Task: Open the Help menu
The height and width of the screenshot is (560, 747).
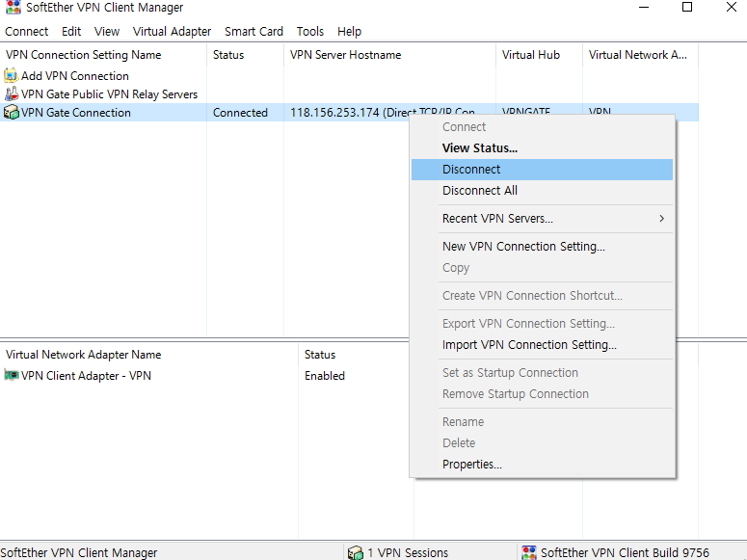Action: [x=349, y=32]
